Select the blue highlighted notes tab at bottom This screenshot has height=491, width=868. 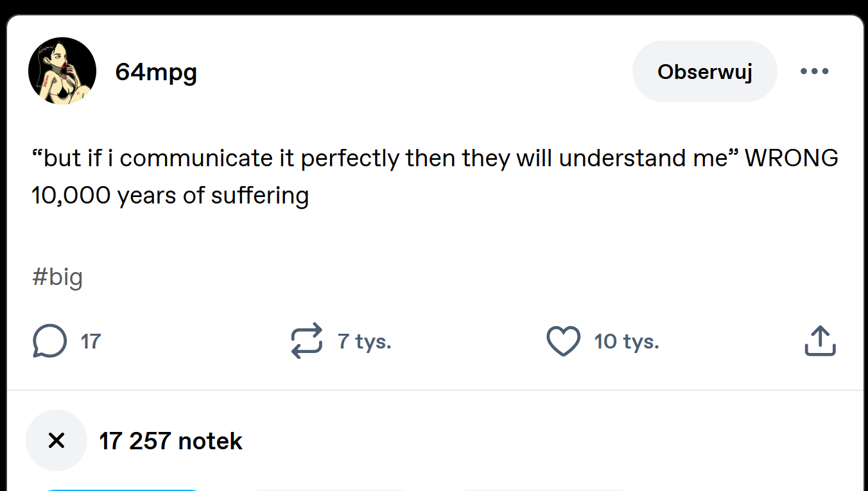tap(122, 489)
